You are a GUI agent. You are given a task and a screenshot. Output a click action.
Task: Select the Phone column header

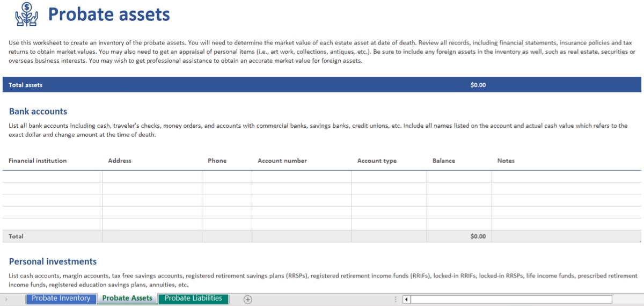pos(217,161)
